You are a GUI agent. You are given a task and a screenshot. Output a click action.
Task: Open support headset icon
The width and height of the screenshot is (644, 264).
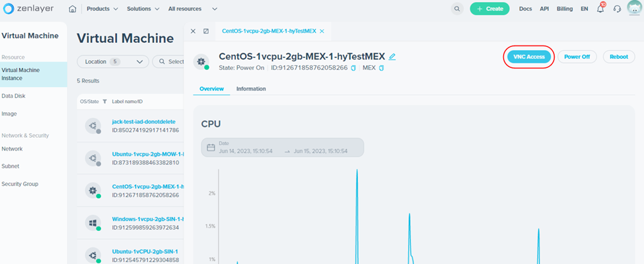pos(617,9)
